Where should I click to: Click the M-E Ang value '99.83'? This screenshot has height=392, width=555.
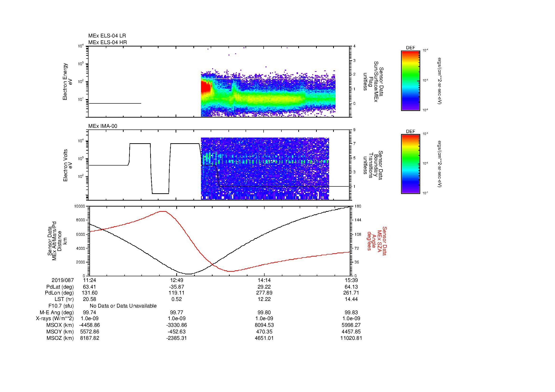(352, 312)
